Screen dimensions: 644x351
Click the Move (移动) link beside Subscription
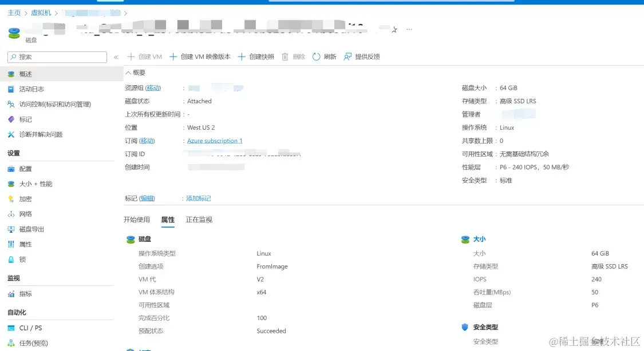[147, 141]
